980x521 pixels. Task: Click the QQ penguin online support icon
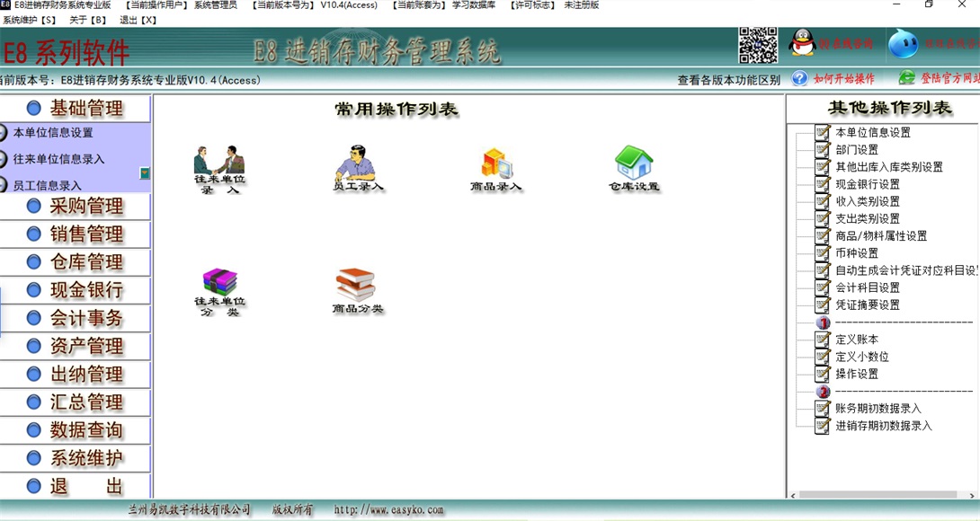tap(802, 43)
